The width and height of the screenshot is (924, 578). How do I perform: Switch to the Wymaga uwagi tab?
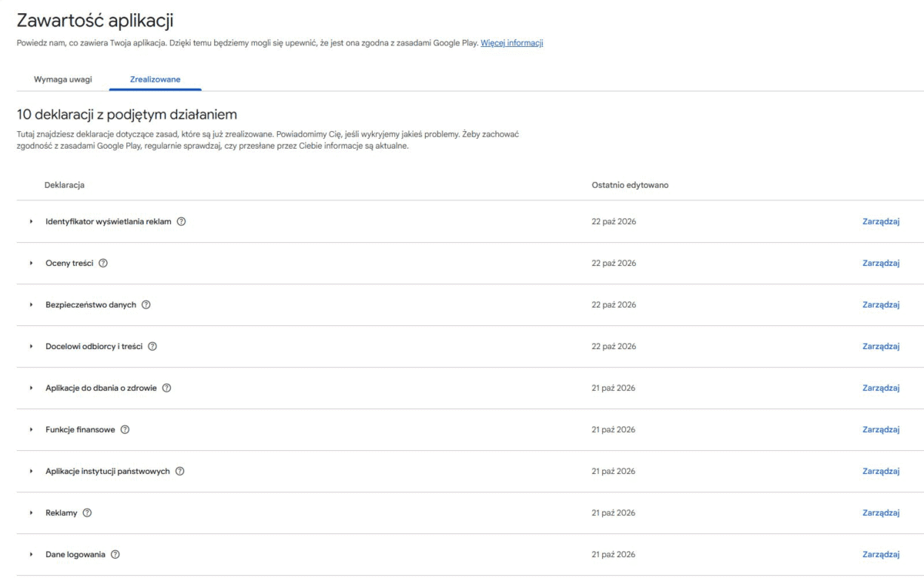tap(63, 79)
